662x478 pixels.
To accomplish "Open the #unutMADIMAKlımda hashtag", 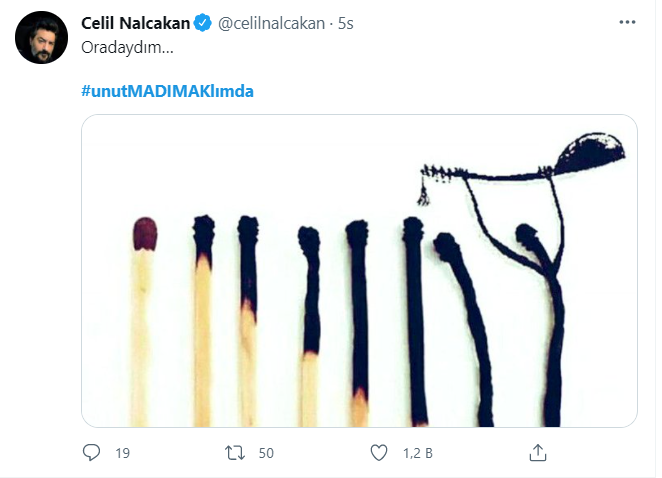I will pos(167,91).
